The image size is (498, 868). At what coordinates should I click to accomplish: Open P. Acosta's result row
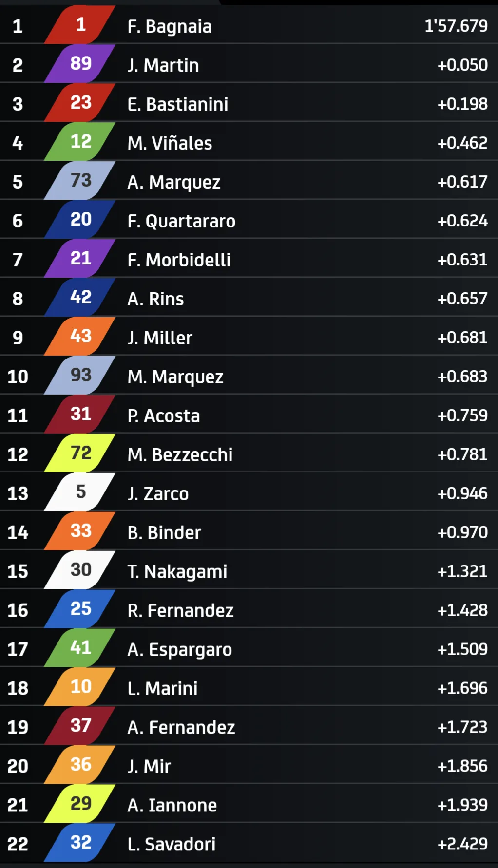(249, 414)
